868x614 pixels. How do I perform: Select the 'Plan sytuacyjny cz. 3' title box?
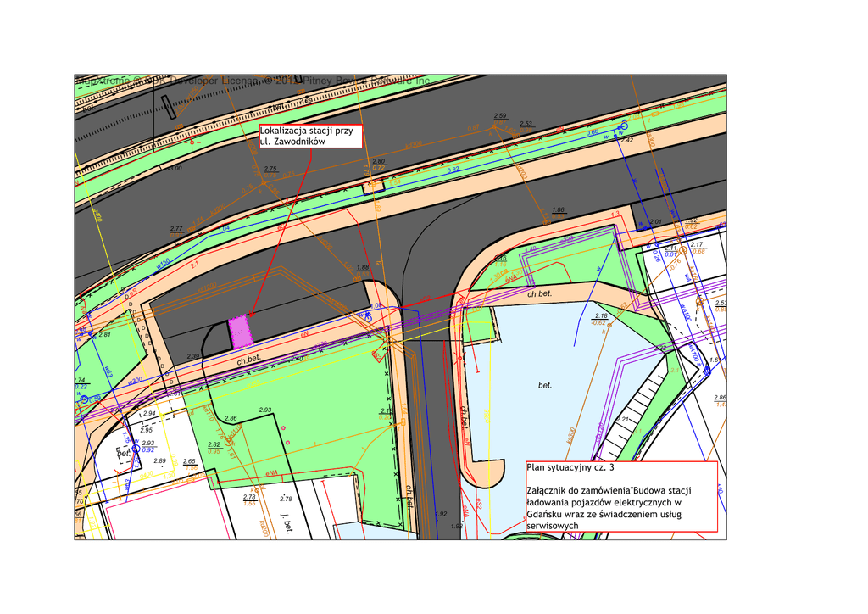click(621, 496)
